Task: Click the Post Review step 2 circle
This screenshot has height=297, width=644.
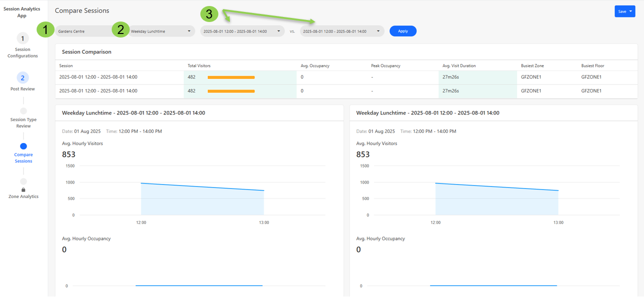Action: [x=23, y=78]
